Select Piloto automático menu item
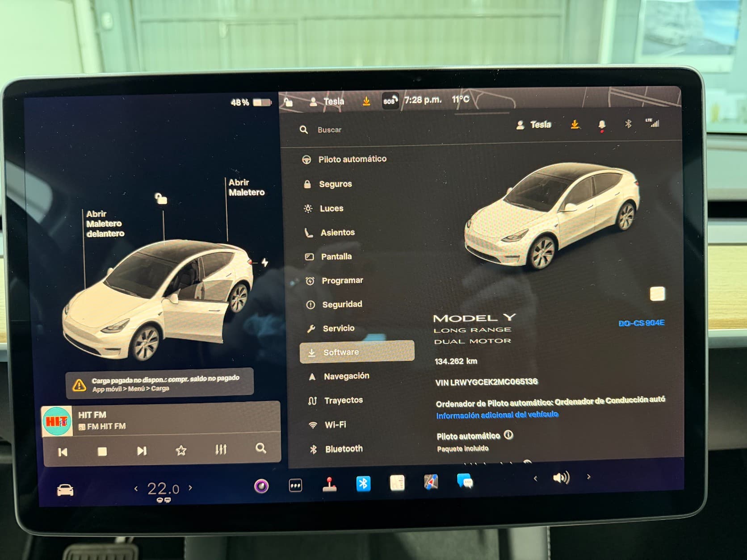The width and height of the screenshot is (747, 560). point(352,159)
